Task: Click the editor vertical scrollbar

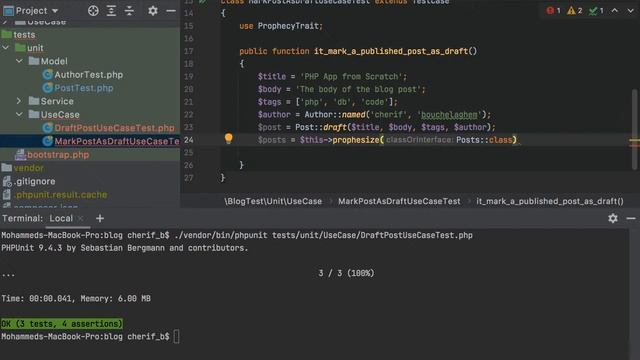Action: 634,129
